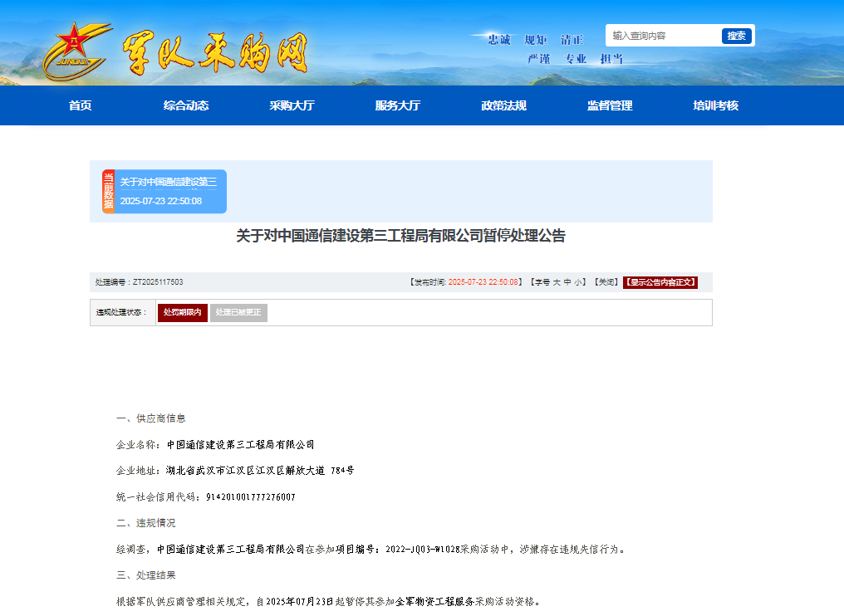Screen dimensions: 844x616
Task: Click the company name after 企业名称
Action: [241, 444]
